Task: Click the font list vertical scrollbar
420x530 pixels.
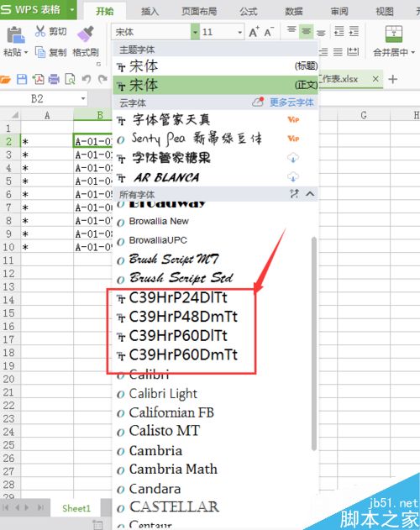Action: pyautogui.click(x=314, y=344)
